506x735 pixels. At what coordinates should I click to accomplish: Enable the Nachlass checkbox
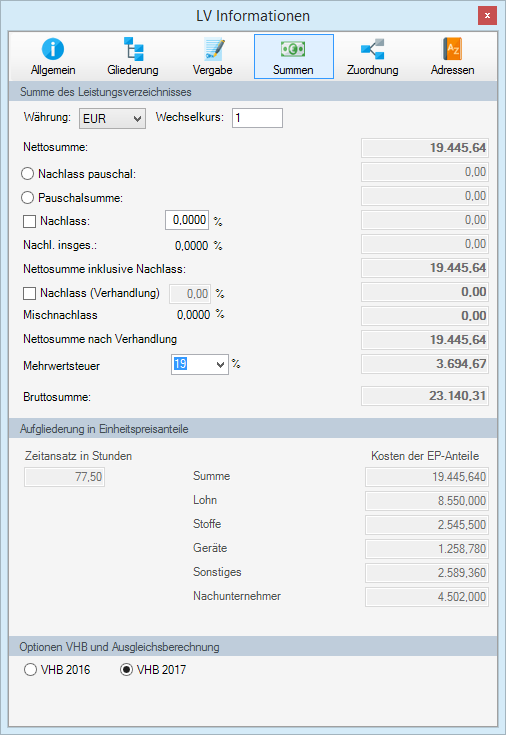(x=30, y=221)
